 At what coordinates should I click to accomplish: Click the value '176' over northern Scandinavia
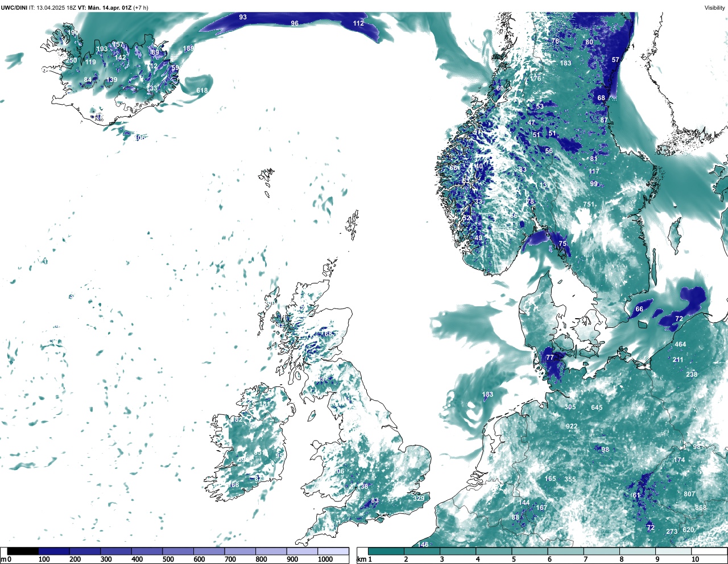point(536,79)
